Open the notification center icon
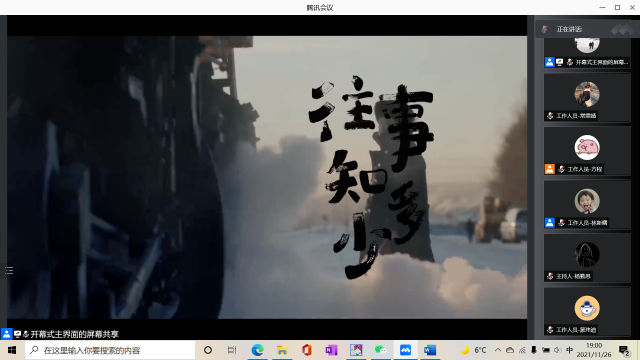The image size is (640, 360). [x=624, y=350]
